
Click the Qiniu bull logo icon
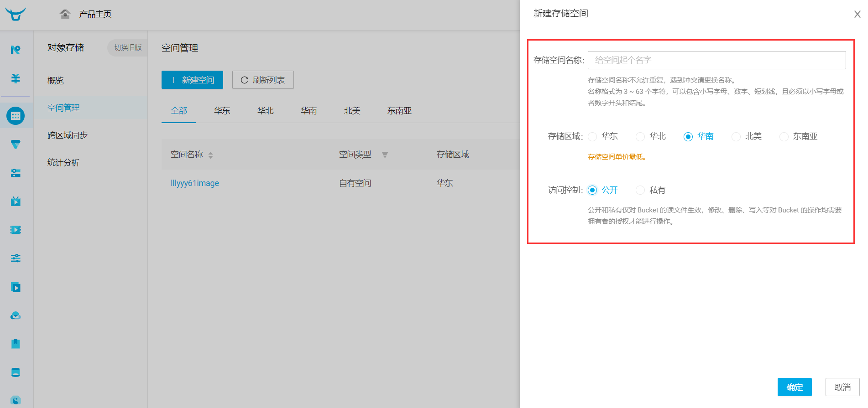pos(16,14)
